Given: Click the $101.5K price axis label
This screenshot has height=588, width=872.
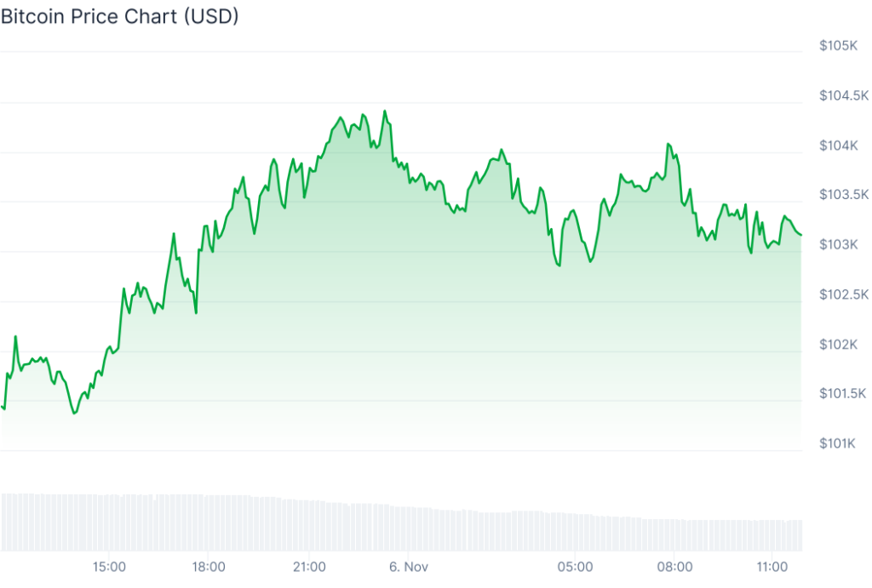Looking at the screenshot, I should tap(842, 394).
